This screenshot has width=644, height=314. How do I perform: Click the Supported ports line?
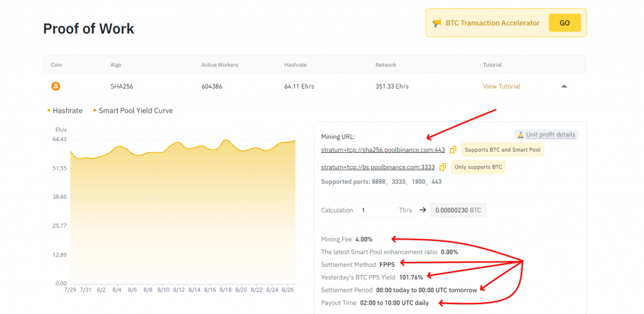pyautogui.click(x=381, y=181)
